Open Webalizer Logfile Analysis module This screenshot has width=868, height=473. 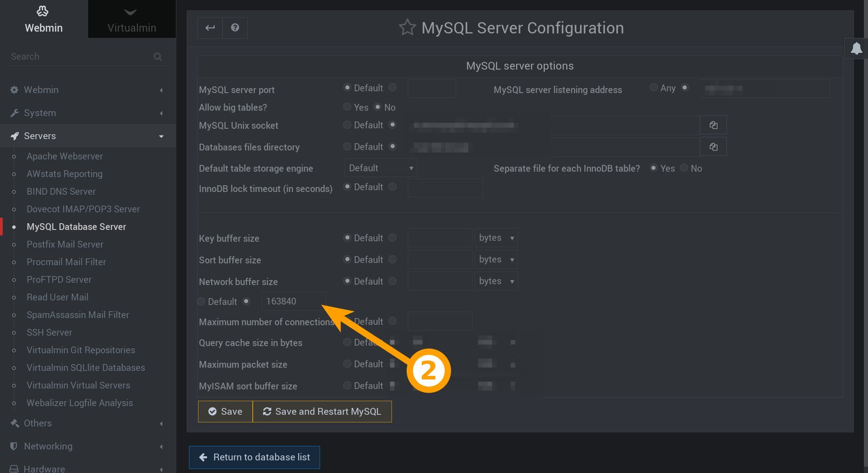click(x=80, y=403)
